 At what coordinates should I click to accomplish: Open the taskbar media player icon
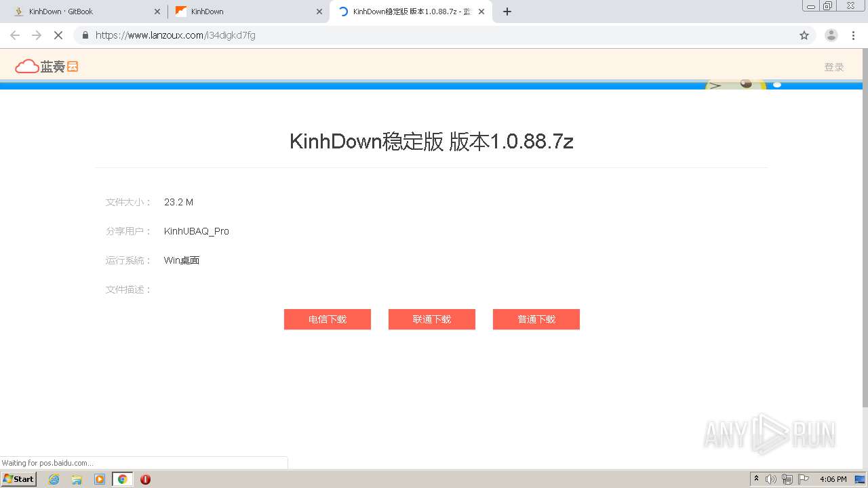coord(100,479)
